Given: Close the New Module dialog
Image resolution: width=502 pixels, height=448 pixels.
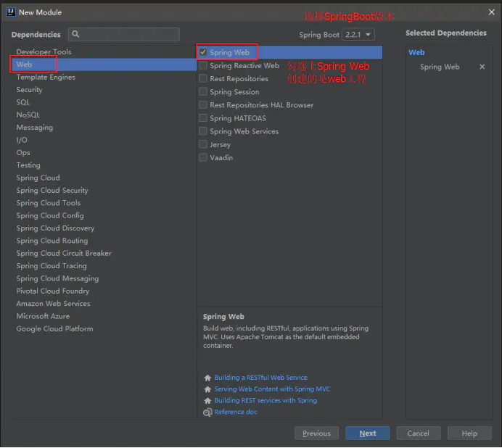Looking at the screenshot, I should point(491,12).
